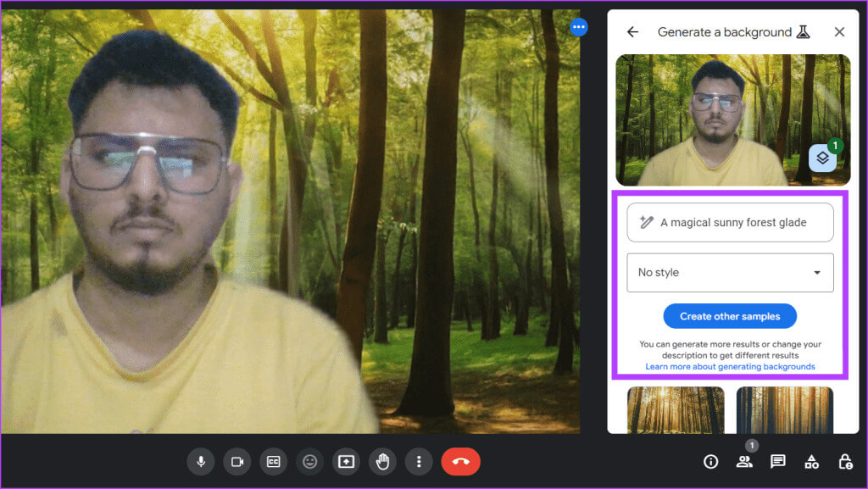Viewport: 868px width, 489px height.
Task: Open host controls lock icon
Action: (x=845, y=461)
